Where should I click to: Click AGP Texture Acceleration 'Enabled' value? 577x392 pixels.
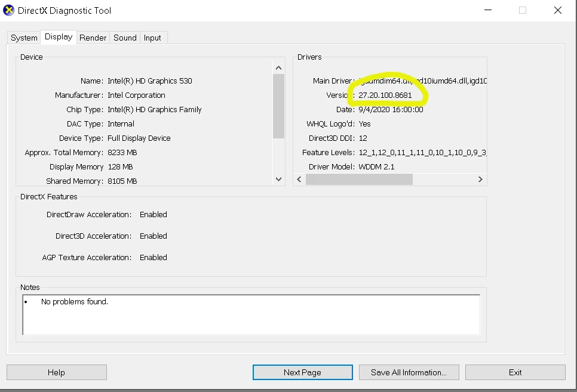[x=154, y=257]
